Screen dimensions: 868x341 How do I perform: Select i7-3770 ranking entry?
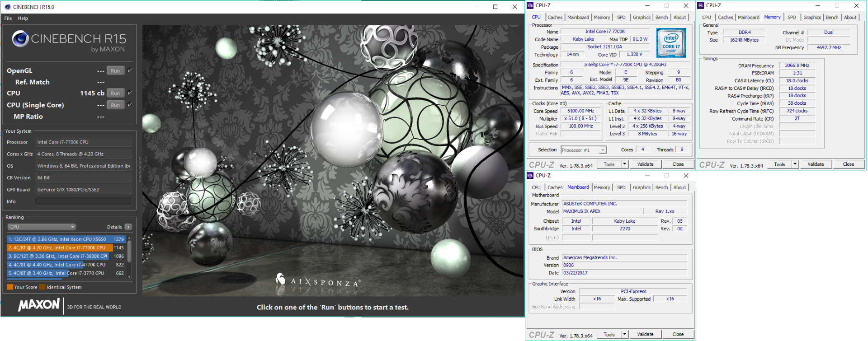click(66, 273)
